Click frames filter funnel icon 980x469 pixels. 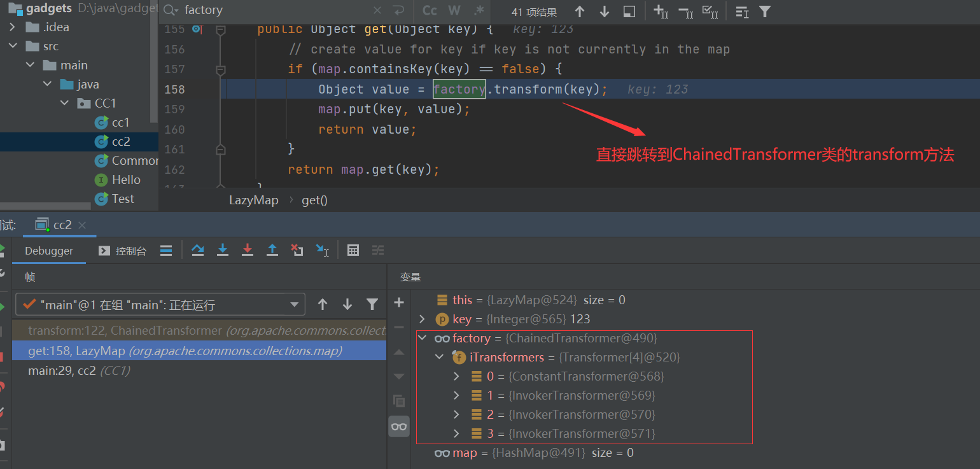(372, 305)
